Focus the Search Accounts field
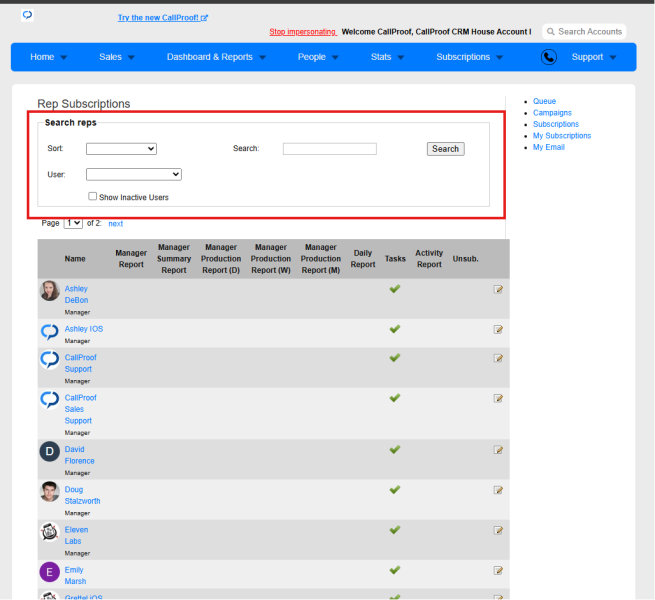The image size is (655, 600). pyautogui.click(x=584, y=32)
